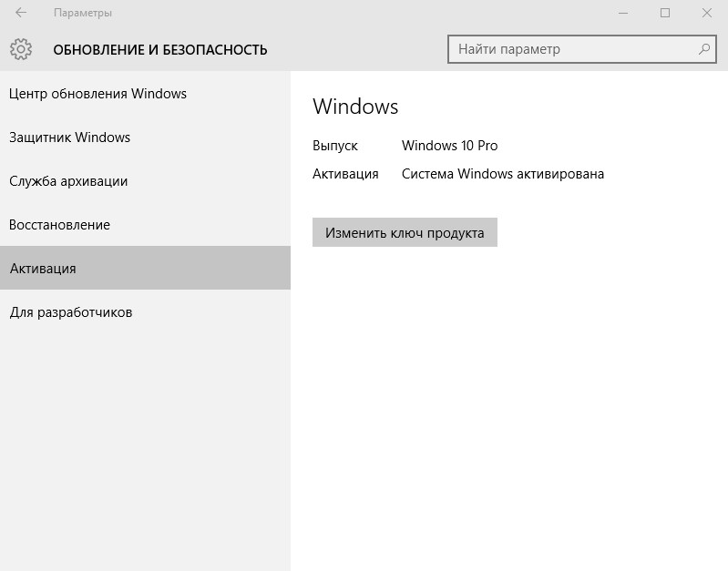Screen dimensions: 728x571
Task: Click the magnifier icon in the search box
Action: (704, 49)
